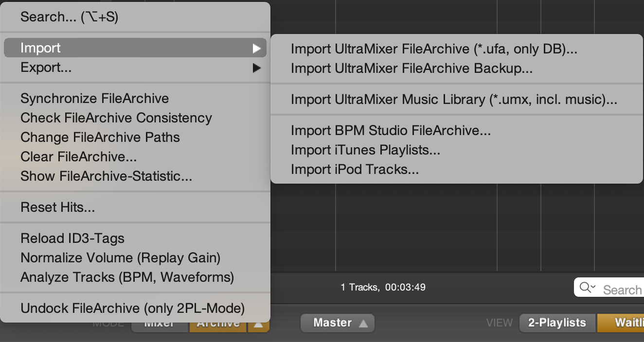This screenshot has height=342, width=644.
Task: Click Import iTunes Playlists
Action: 365,150
